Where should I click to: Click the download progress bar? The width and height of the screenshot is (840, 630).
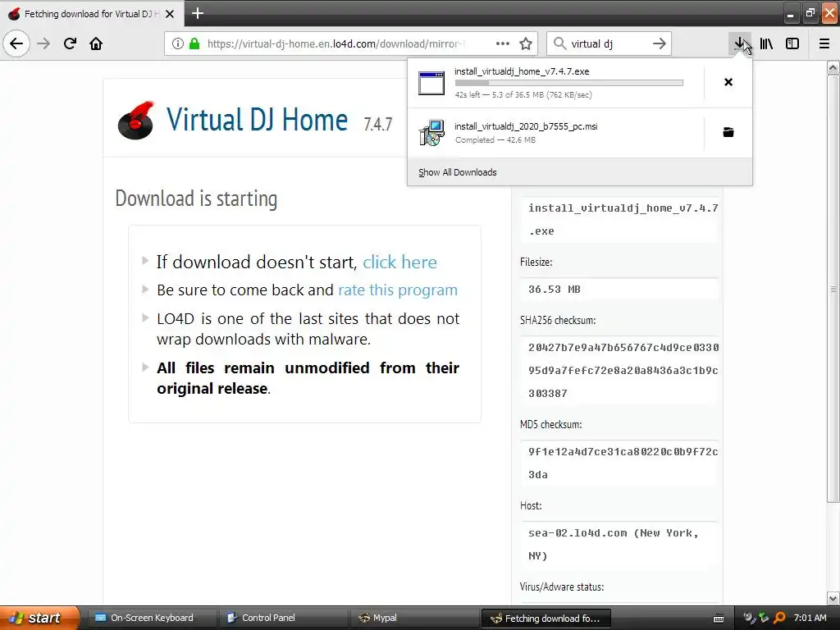pos(569,83)
